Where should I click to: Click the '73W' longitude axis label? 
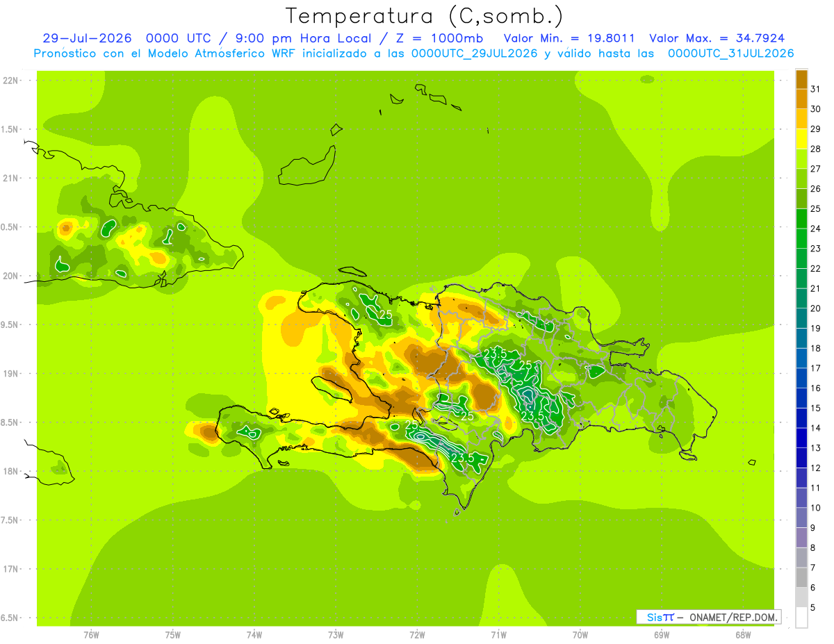pos(336,635)
